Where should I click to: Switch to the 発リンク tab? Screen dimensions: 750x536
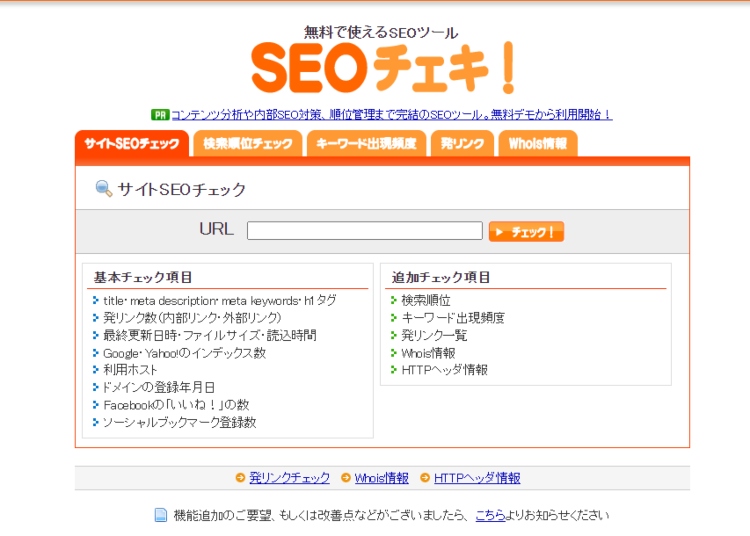coord(462,143)
